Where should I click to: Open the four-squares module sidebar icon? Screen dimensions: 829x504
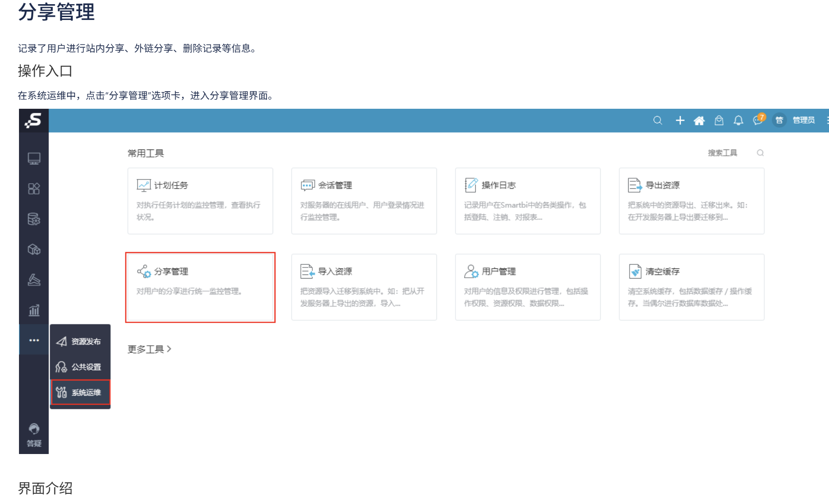pos(34,189)
